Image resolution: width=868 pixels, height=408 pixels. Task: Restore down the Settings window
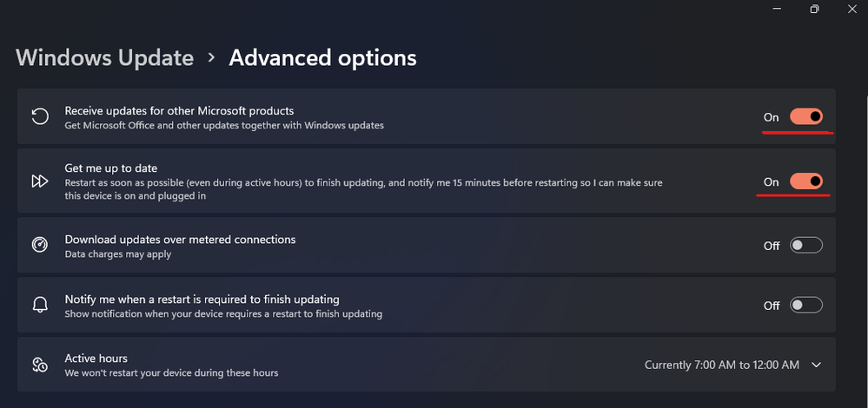tap(814, 9)
